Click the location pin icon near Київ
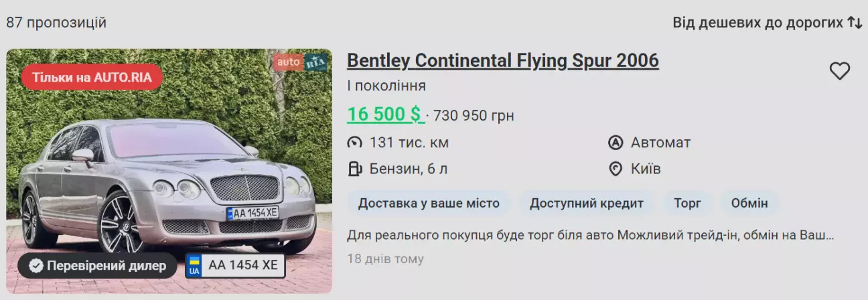The width and height of the screenshot is (868, 300). coord(616,169)
